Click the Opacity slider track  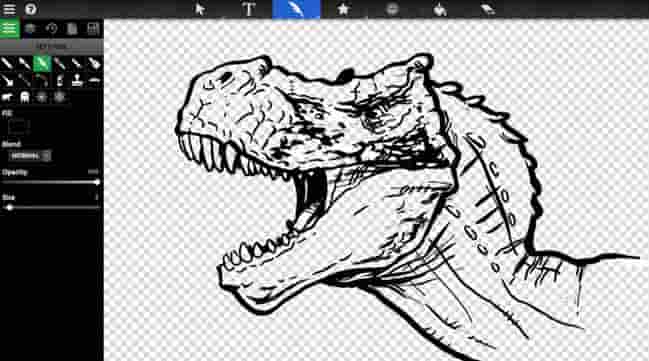(51, 182)
